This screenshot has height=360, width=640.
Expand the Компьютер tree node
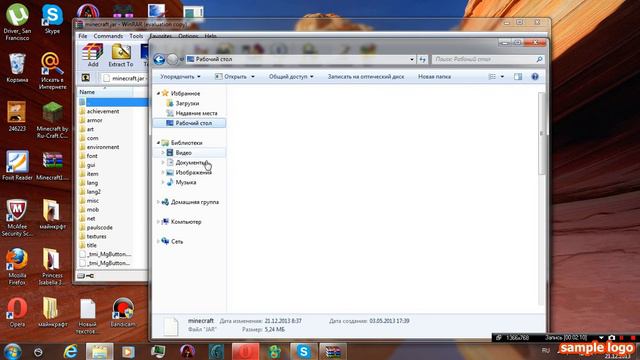coord(158,222)
